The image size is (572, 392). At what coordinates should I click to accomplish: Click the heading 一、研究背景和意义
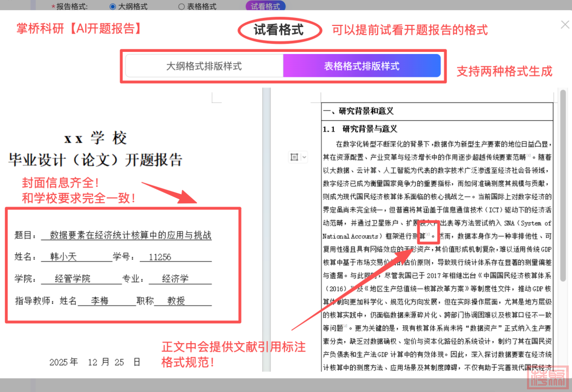pyautogui.click(x=358, y=111)
